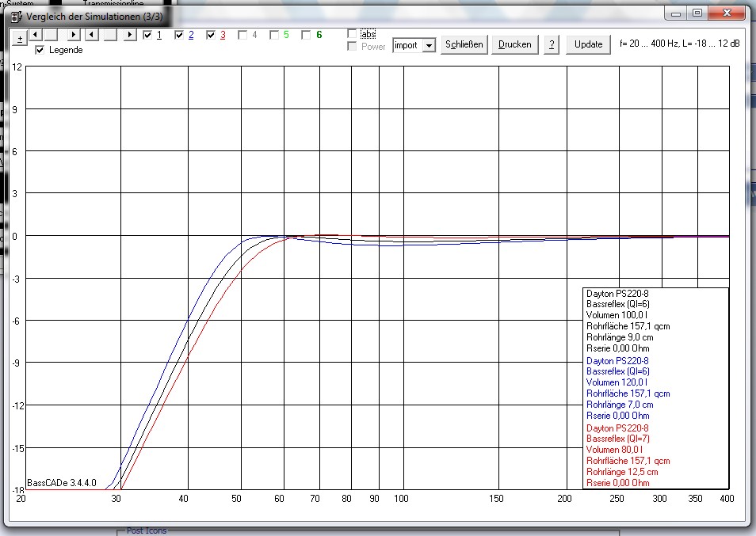Click the red 'Dayton PS220-8' legend entry
The image size is (756, 536).
tap(617, 428)
